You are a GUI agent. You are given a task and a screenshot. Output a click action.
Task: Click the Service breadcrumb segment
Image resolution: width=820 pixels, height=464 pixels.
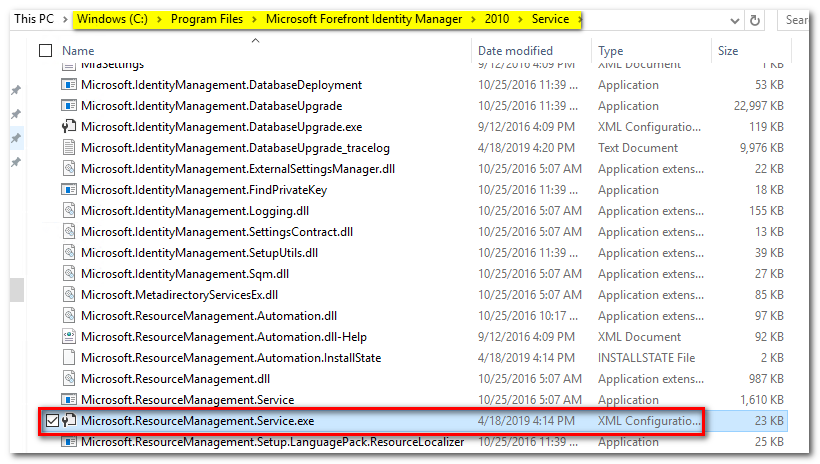tap(550, 19)
